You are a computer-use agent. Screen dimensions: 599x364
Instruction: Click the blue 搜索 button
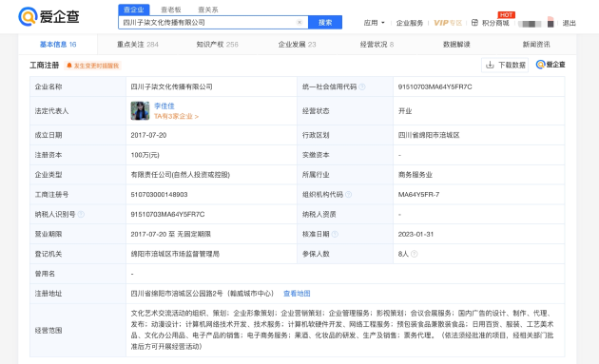pyautogui.click(x=325, y=22)
